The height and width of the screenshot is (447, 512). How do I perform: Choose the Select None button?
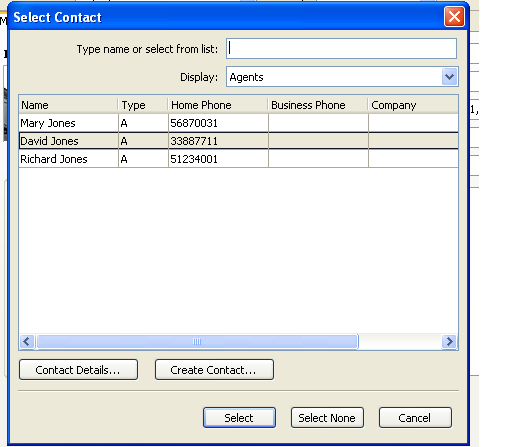pos(327,417)
